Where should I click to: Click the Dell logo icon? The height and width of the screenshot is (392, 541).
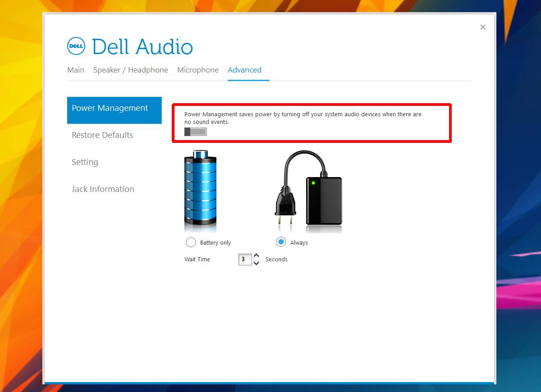(x=76, y=46)
